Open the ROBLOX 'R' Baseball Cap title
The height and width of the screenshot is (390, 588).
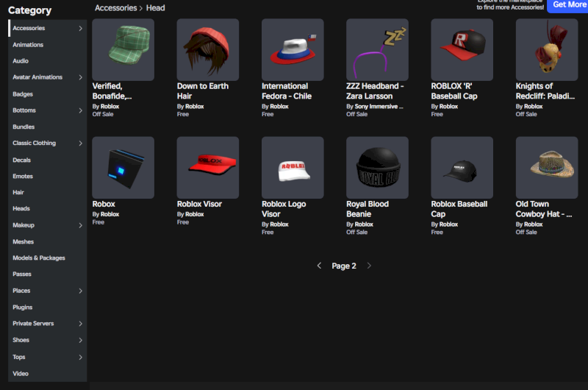click(454, 91)
